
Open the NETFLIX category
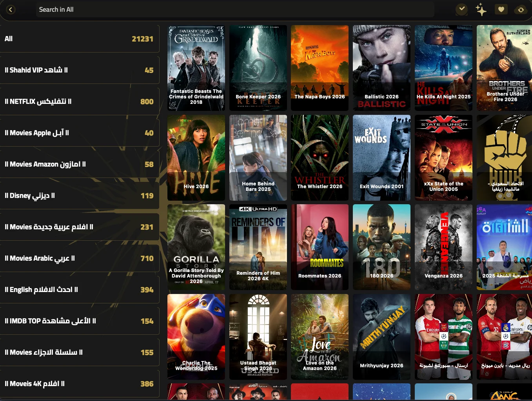pyautogui.click(x=79, y=102)
